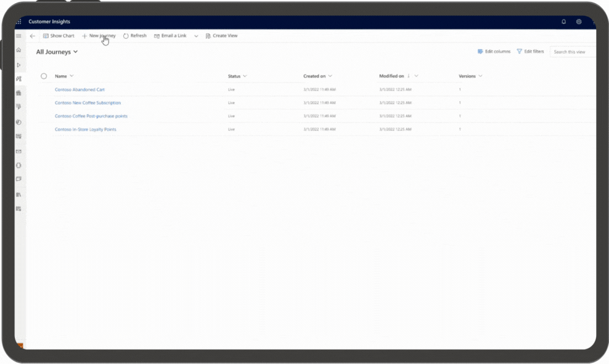The height and width of the screenshot is (364, 609).
Task: Open the Modified on column header menu
Action: [x=398, y=76]
